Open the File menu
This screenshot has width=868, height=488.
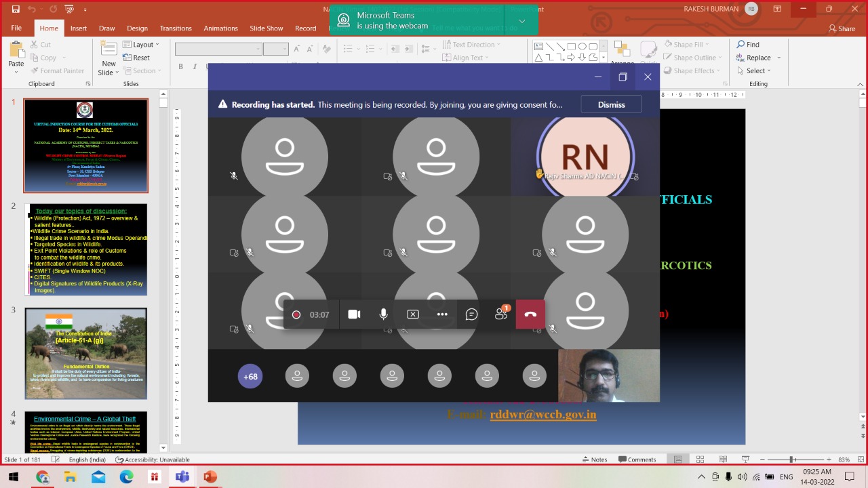[x=16, y=28]
